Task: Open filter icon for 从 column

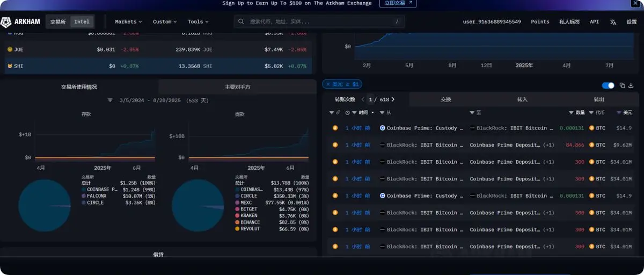Action: tap(382, 113)
